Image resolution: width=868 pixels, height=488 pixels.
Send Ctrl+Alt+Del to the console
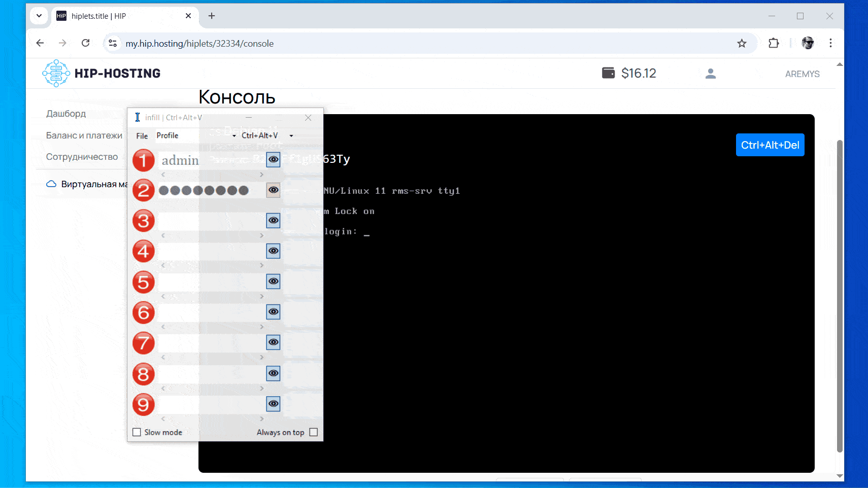pos(770,145)
